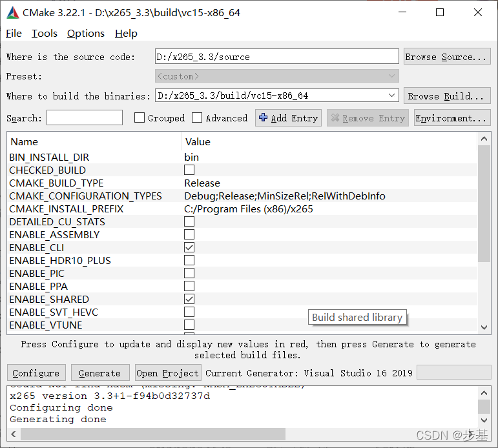Open the Options menu
This screenshot has width=498, height=448.
coord(86,34)
